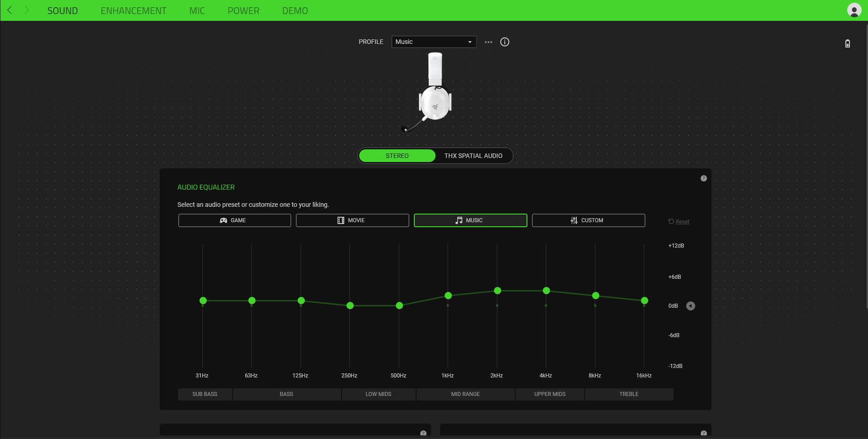This screenshot has height=439, width=868.
Task: Click the TREBLE frequency band label
Action: pyautogui.click(x=628, y=394)
